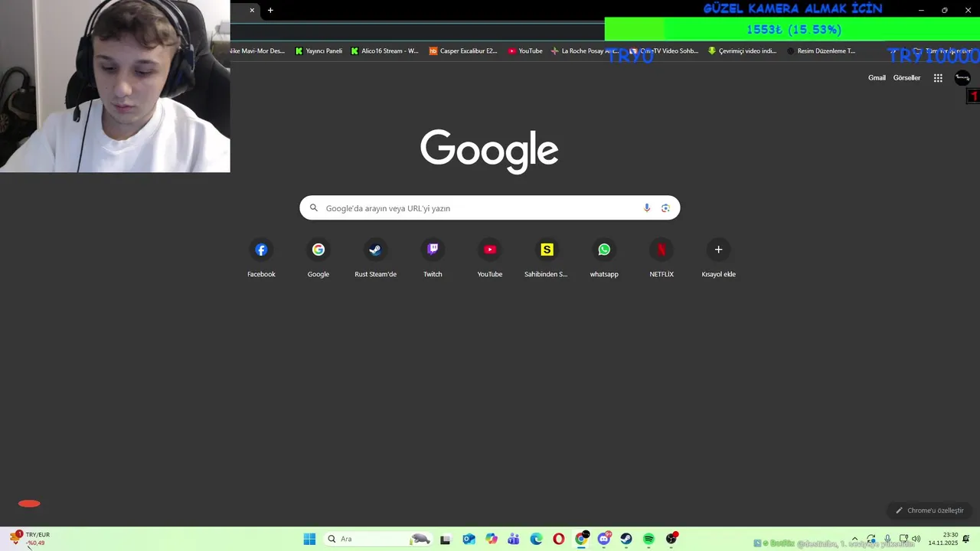This screenshot has width=980, height=551.
Task: Open OBS Studio from the taskbar
Action: [671, 539]
